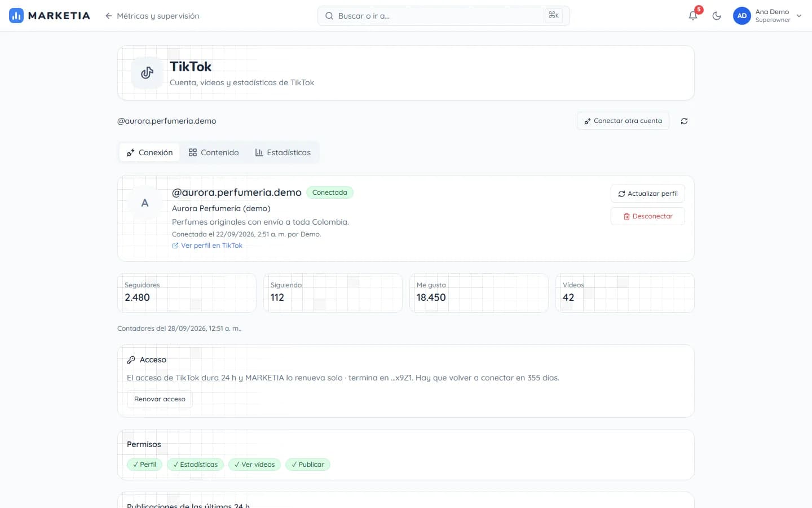Image resolution: width=812 pixels, height=508 pixels.
Task: Click Actualizar perfil button
Action: pos(648,194)
